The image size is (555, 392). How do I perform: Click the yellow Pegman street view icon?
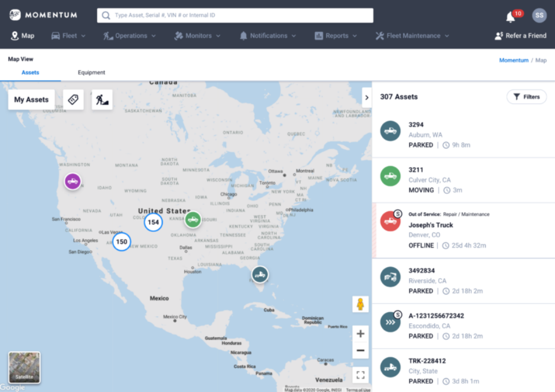click(x=360, y=304)
